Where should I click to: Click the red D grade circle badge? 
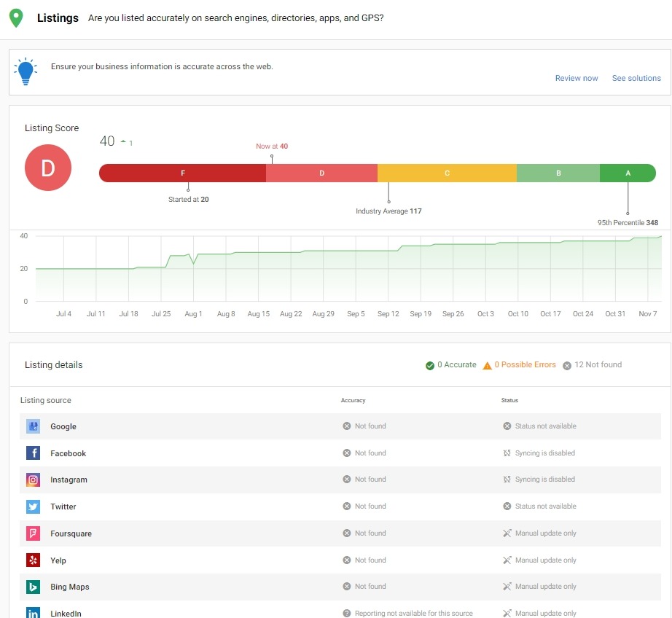48,168
